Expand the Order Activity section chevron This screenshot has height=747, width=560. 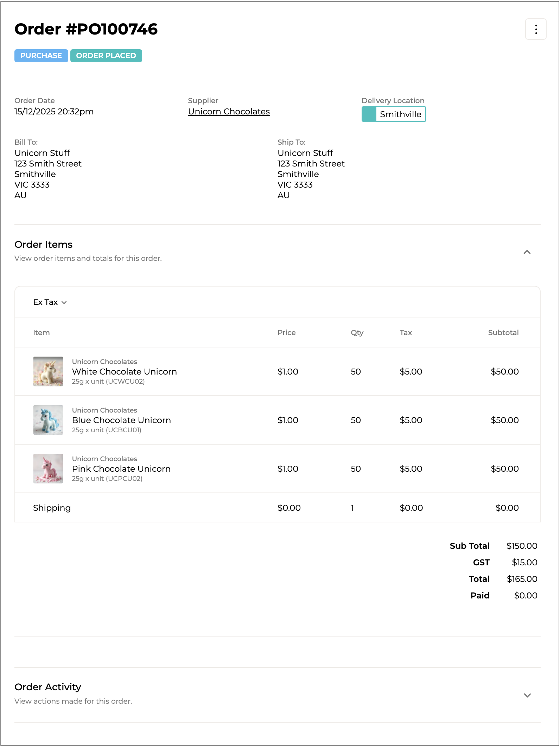[527, 695]
